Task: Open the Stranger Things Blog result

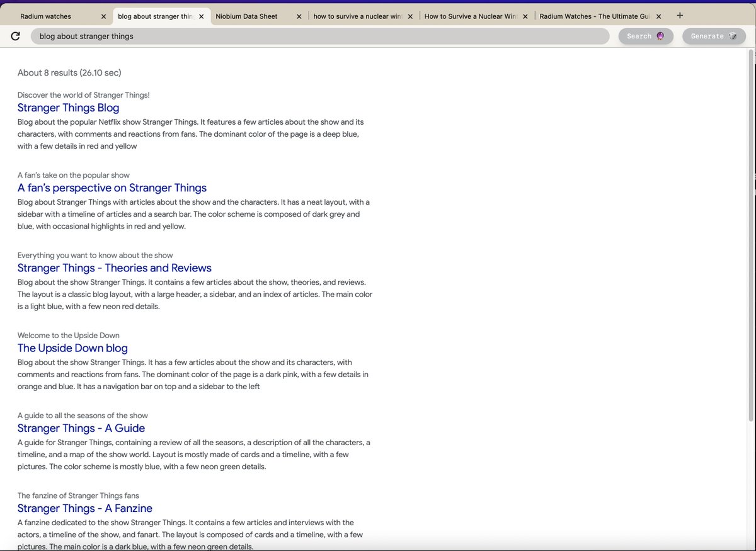Action: click(x=68, y=108)
